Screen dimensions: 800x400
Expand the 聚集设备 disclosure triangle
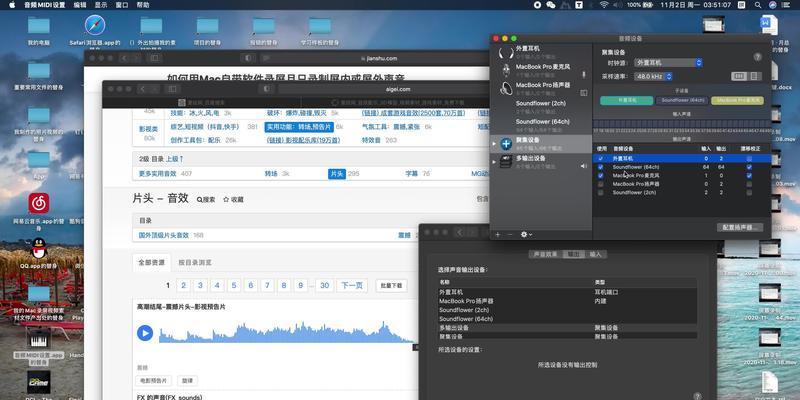(494, 144)
